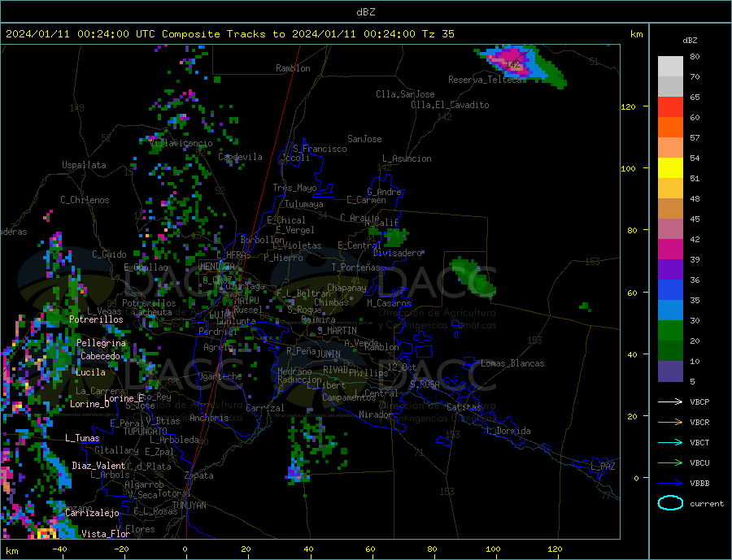Click the Divisadero map label
Viewport: 732px width, 560px height.
pyautogui.click(x=397, y=253)
